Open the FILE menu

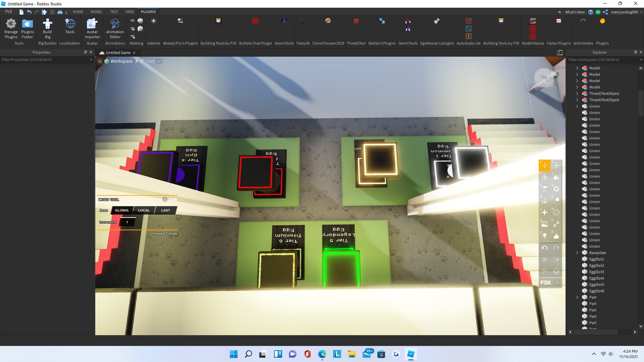pyautogui.click(x=9, y=12)
